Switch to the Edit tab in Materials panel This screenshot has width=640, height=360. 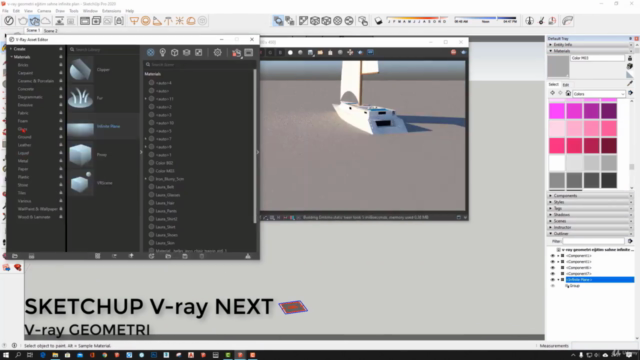[x=566, y=85]
